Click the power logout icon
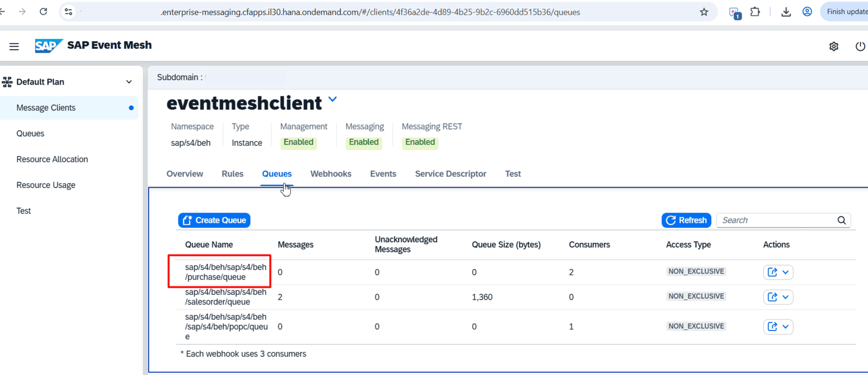 click(860, 47)
